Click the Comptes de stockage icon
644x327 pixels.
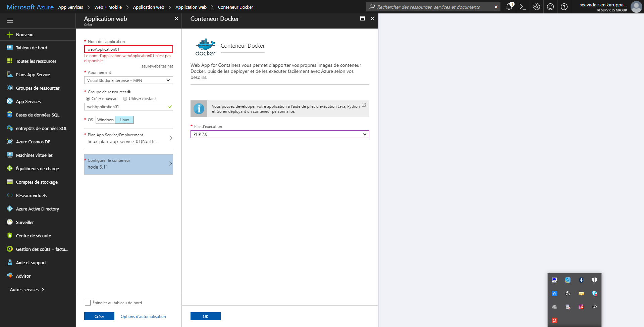tap(10, 182)
